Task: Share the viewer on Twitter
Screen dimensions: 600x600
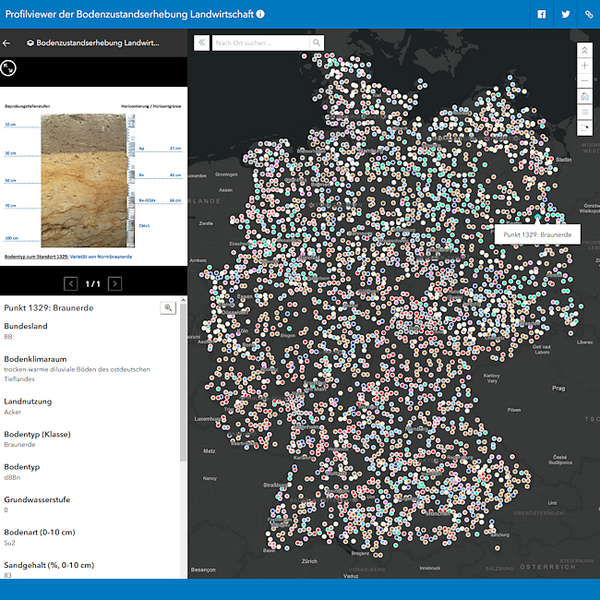Action: click(x=565, y=14)
